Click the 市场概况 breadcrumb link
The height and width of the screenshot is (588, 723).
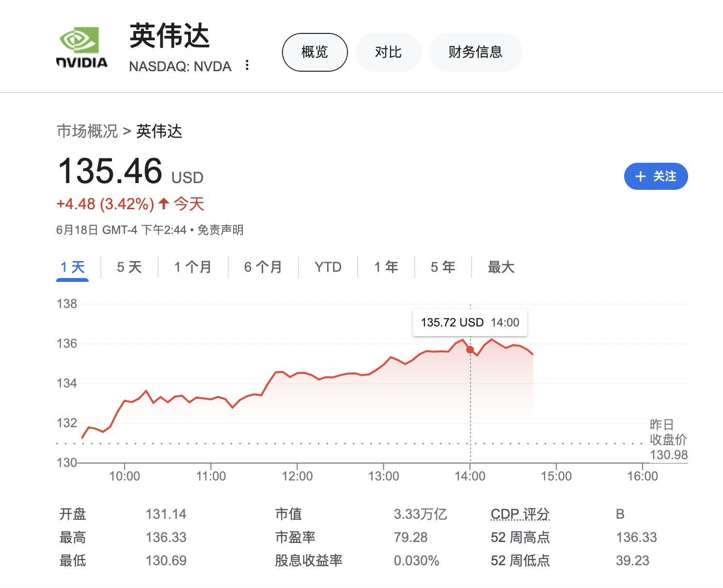87,131
